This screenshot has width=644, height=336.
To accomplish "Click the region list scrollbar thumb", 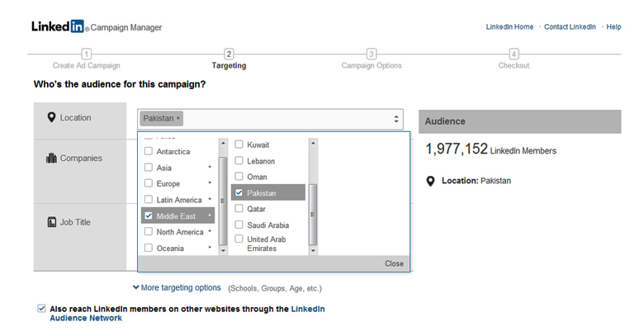I will 223,201.
